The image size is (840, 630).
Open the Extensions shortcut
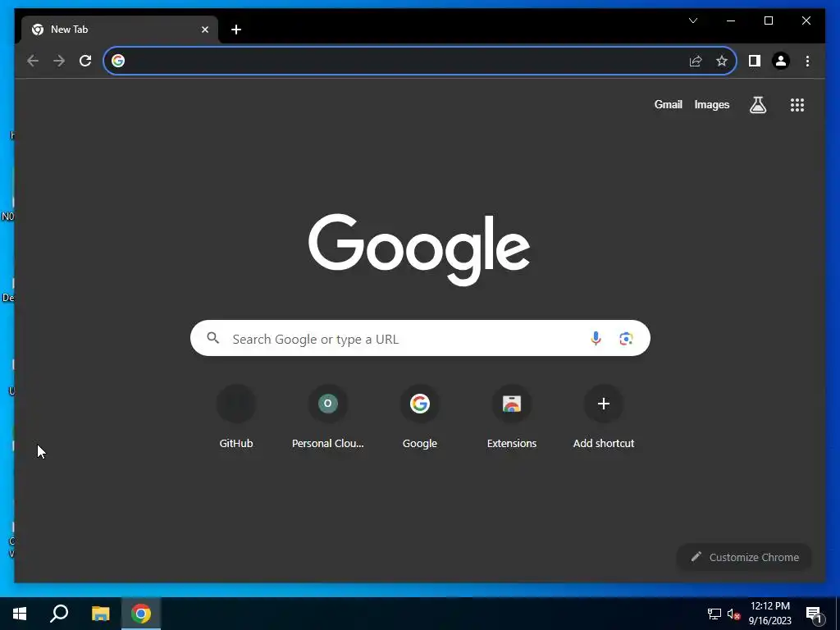pyautogui.click(x=512, y=418)
